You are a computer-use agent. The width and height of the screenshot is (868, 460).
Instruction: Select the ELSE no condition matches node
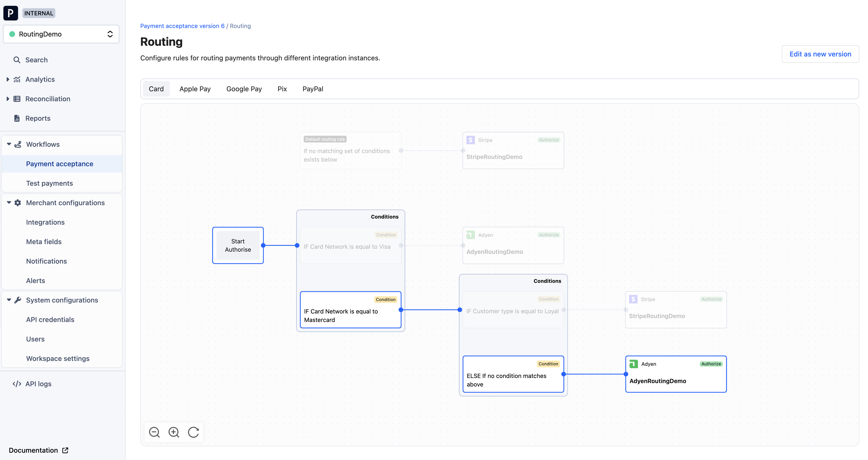tap(513, 374)
